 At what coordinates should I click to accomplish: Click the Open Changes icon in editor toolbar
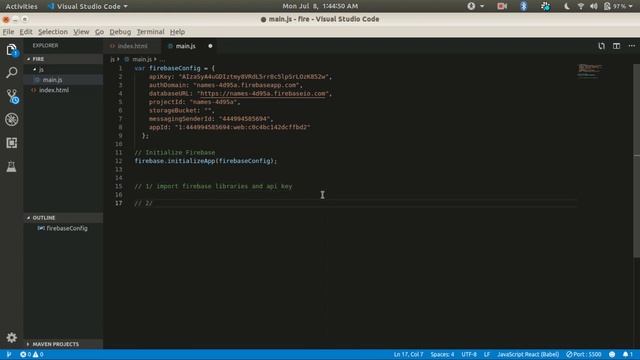pyautogui.click(x=601, y=46)
